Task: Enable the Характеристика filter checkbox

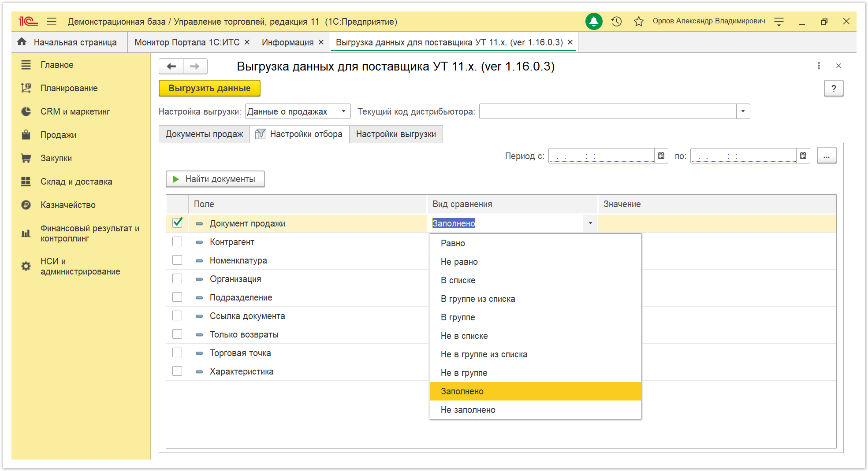Action: point(177,371)
